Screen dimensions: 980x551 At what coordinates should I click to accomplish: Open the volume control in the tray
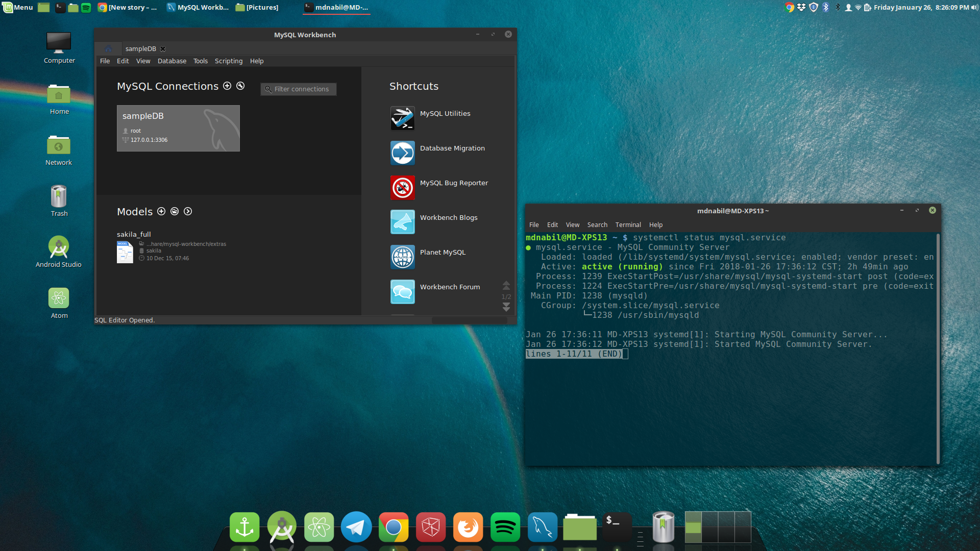click(974, 7)
